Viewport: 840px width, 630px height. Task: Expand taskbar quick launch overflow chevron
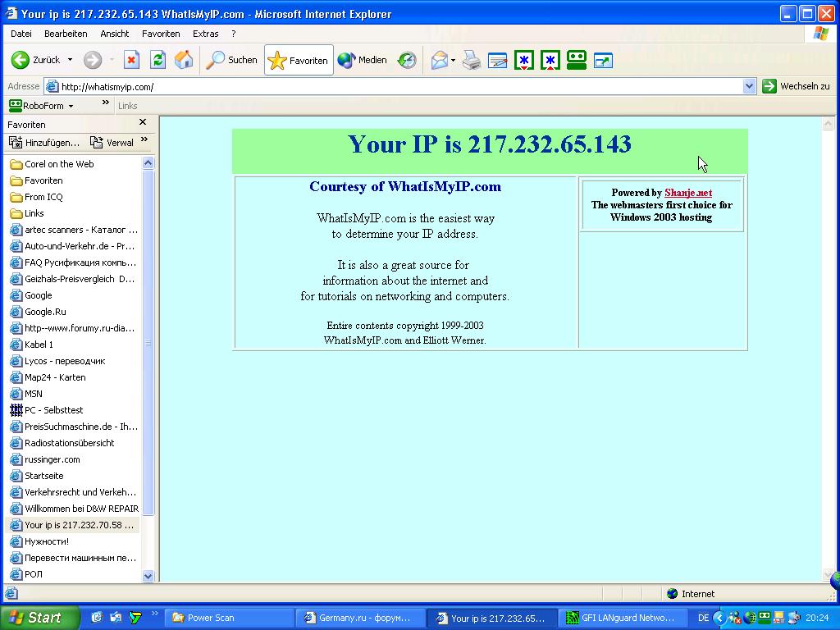pyautogui.click(x=155, y=613)
